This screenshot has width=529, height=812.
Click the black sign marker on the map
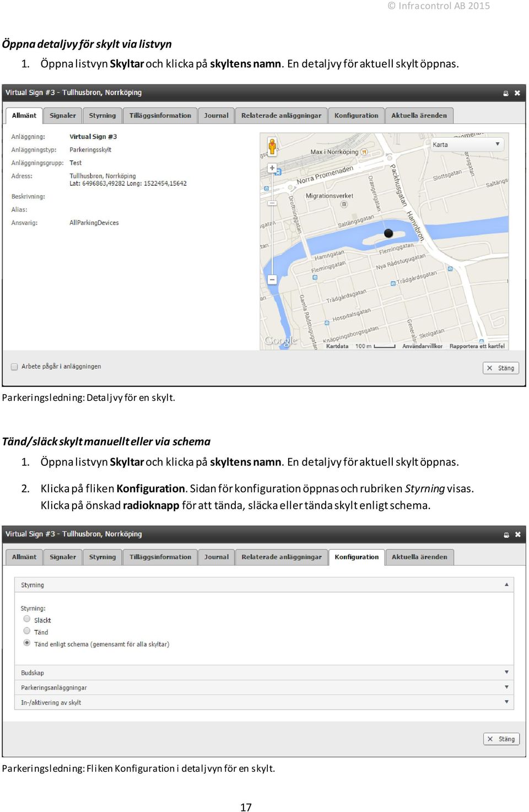click(x=388, y=233)
